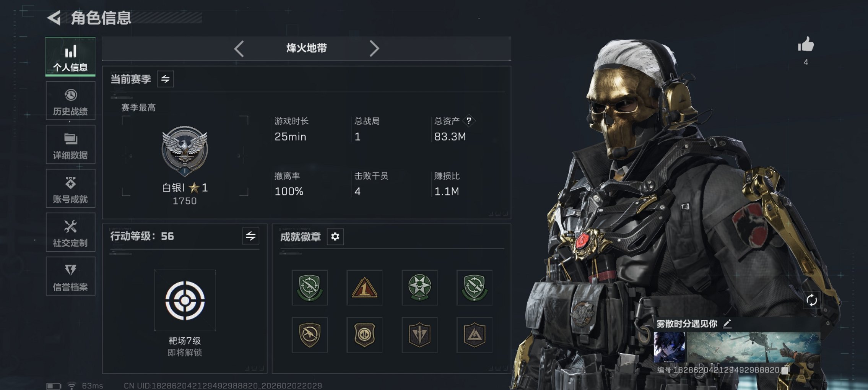Open the 社交定制 sidebar tab
868x390 pixels.
(x=70, y=232)
